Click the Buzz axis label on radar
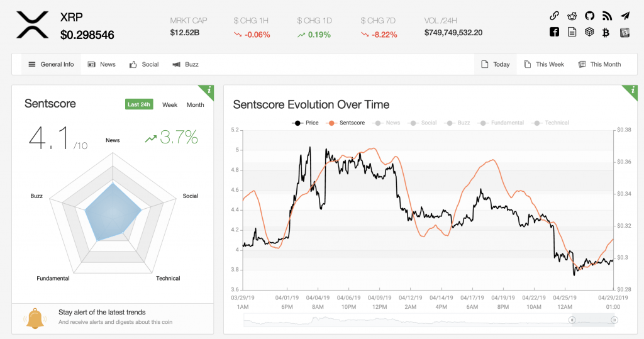 (36, 196)
